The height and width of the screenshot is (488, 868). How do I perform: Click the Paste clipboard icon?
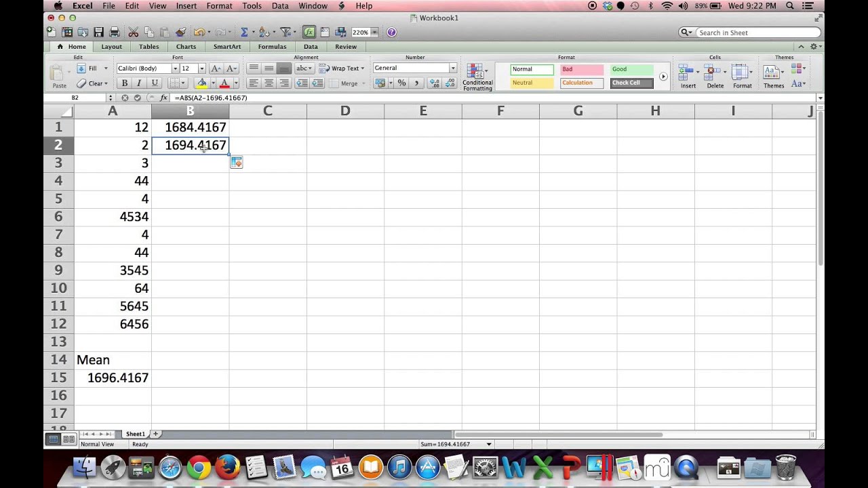(x=59, y=73)
